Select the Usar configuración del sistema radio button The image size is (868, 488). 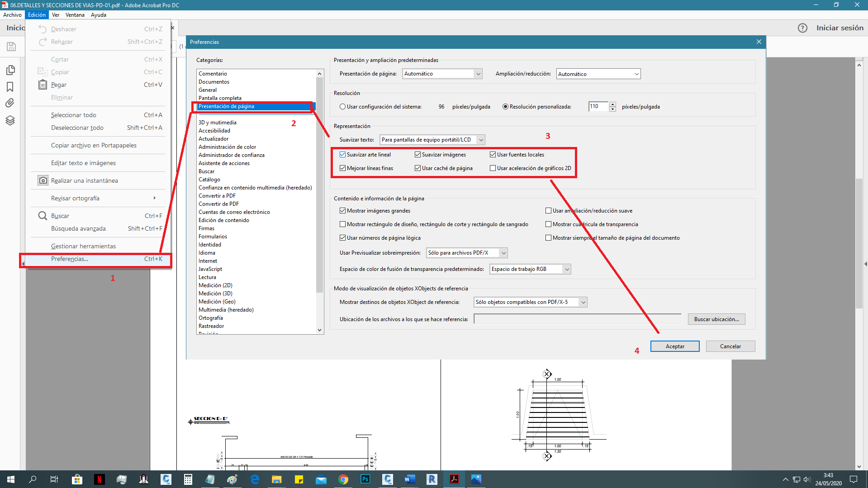click(342, 106)
